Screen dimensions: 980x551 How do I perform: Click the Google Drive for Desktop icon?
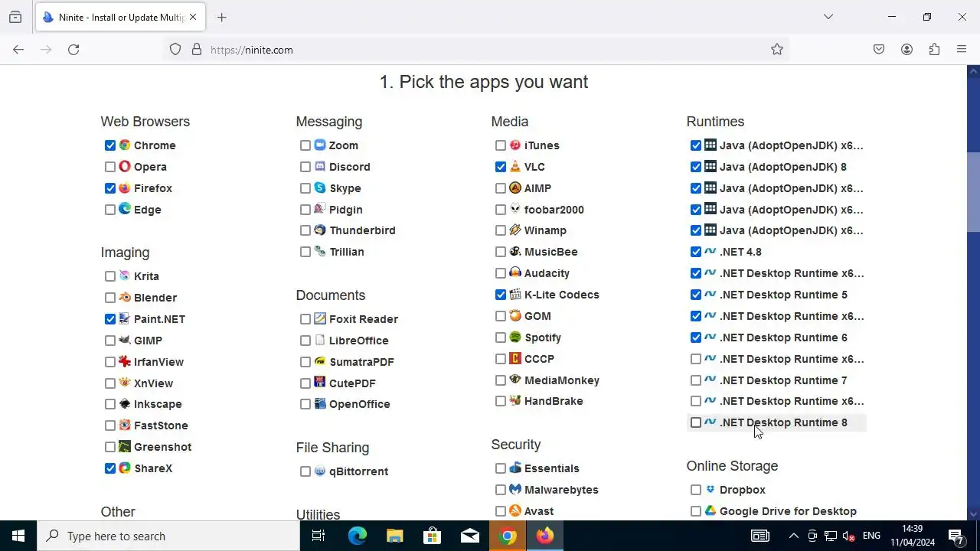click(710, 510)
